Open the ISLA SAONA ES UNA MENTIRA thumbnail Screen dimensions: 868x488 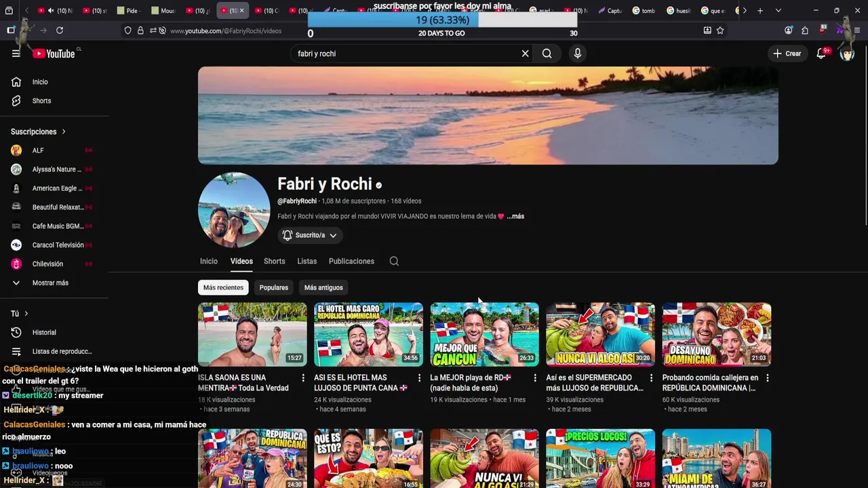pos(252,334)
